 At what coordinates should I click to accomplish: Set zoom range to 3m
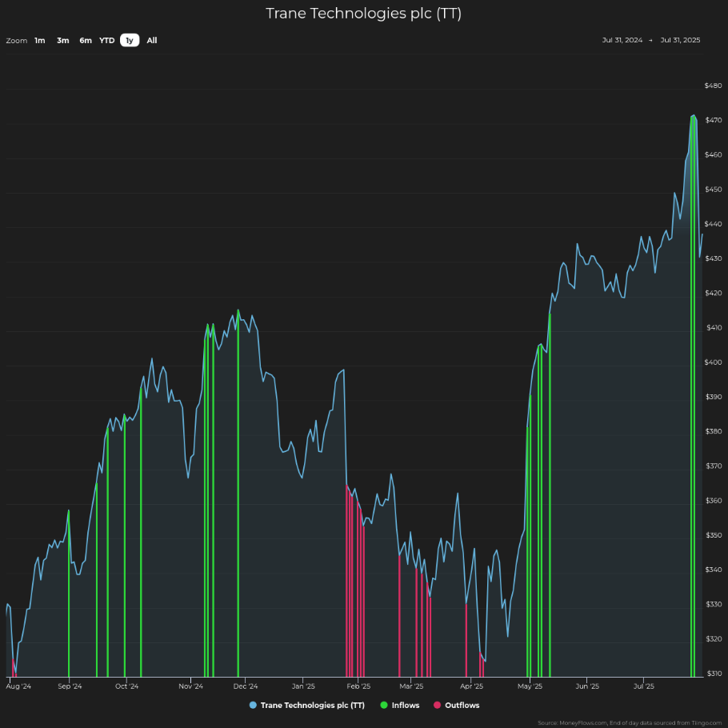63,40
